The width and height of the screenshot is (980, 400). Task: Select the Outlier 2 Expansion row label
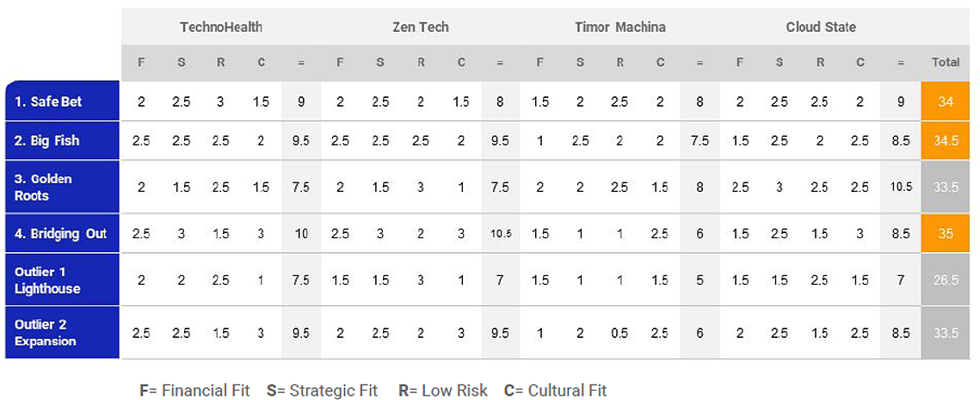pyautogui.click(x=63, y=333)
